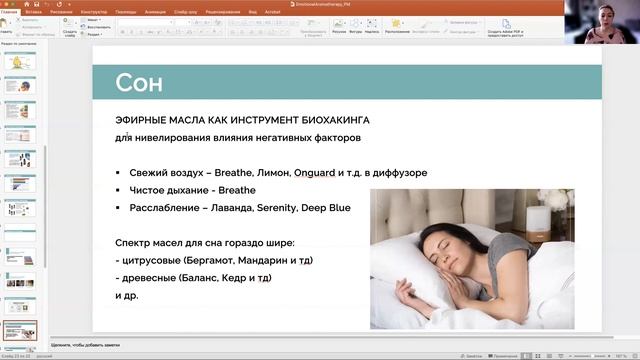Click the slide title "Сон"

[x=139, y=82]
